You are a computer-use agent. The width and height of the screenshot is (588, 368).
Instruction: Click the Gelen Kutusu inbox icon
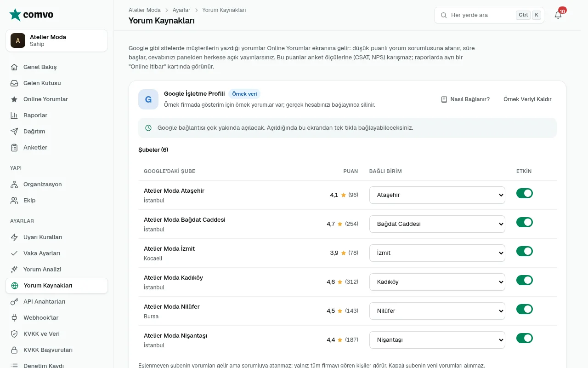click(x=14, y=83)
